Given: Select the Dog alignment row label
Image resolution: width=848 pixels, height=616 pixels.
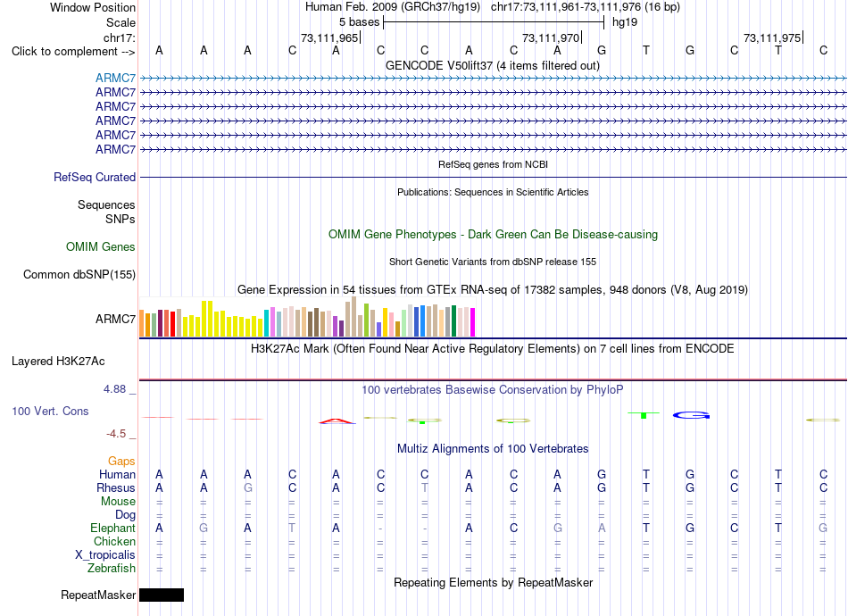Looking at the screenshot, I should coord(125,515).
